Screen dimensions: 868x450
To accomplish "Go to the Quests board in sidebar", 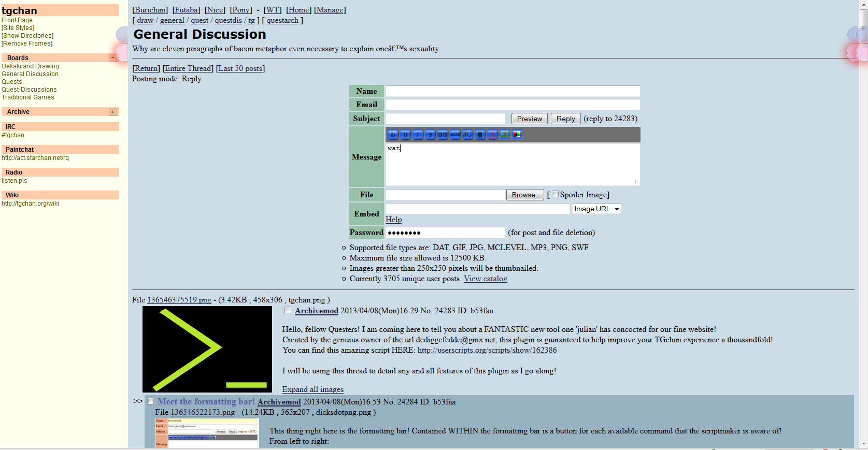I will [12, 82].
